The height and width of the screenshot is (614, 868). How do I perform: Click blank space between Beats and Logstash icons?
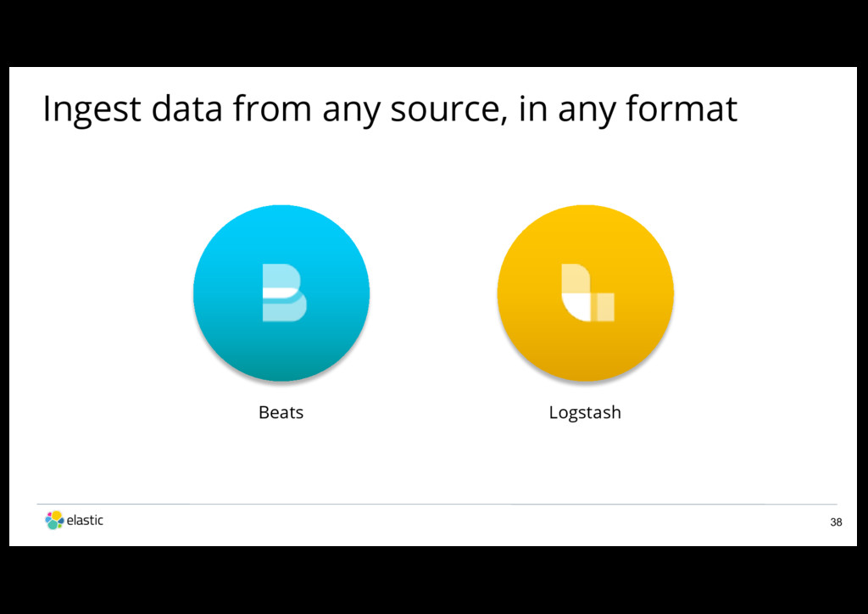tap(433, 293)
